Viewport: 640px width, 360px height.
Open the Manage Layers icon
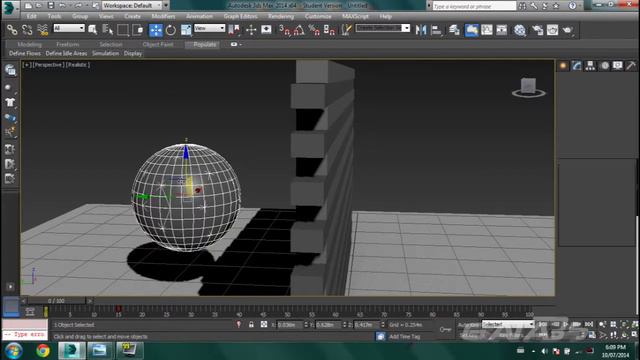point(454,30)
